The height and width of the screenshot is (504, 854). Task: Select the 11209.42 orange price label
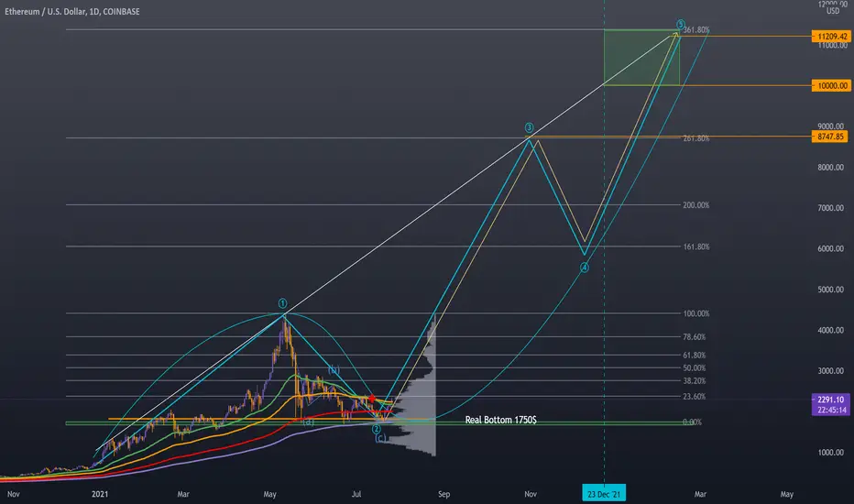click(x=830, y=37)
